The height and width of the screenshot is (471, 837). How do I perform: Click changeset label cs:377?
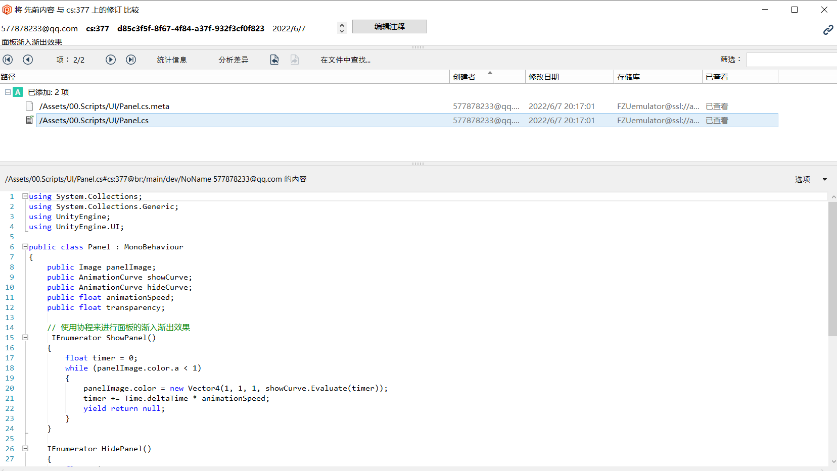pyautogui.click(x=97, y=28)
